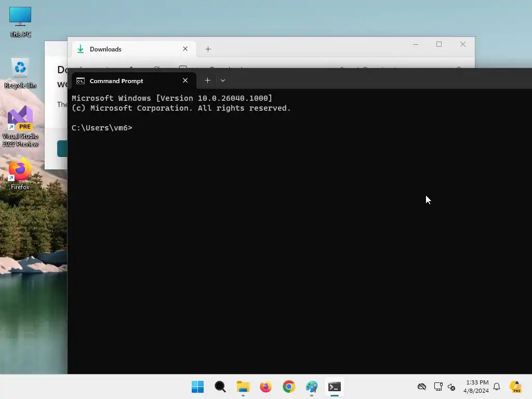Screen dimensions: 532x399
Task: Open taskbar Search
Action: pos(220,387)
